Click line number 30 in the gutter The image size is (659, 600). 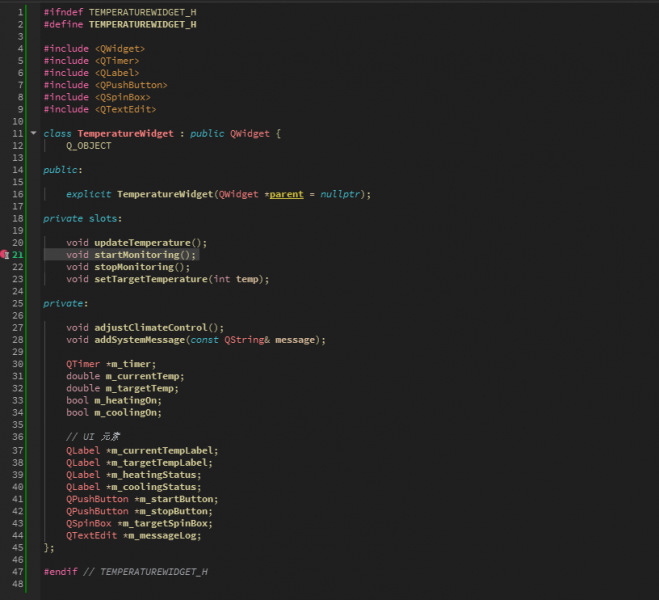(x=18, y=364)
